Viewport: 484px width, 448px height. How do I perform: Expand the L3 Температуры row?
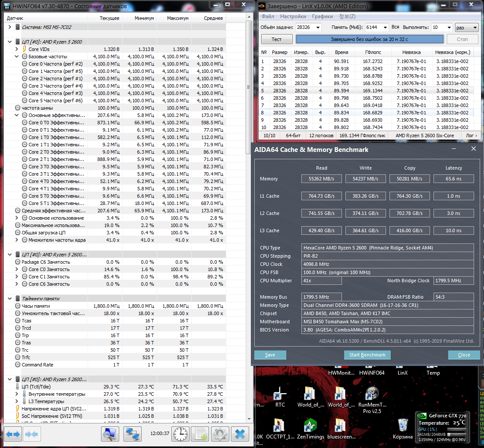pyautogui.click(x=17, y=401)
